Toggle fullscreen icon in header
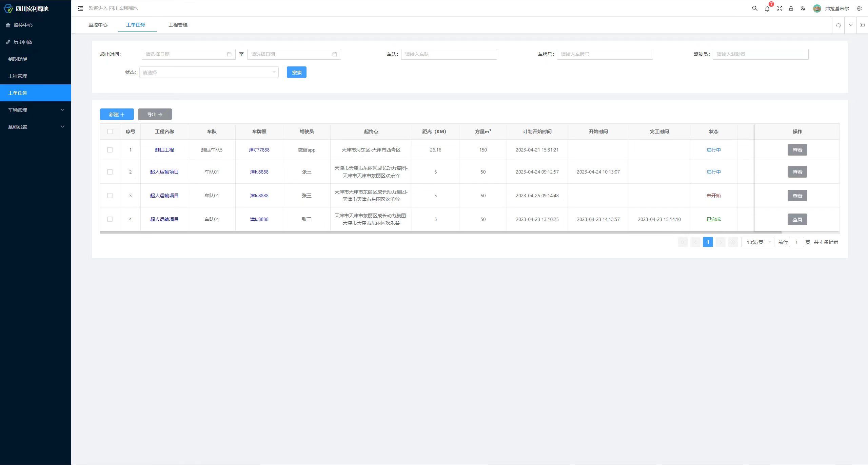 pos(780,8)
